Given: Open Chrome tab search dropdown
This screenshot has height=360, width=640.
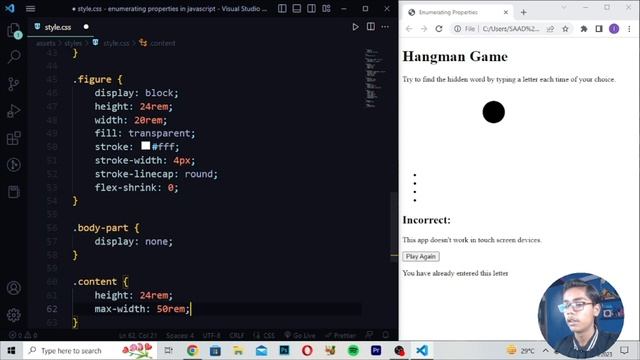Looking at the screenshot, I should pos(564,8).
